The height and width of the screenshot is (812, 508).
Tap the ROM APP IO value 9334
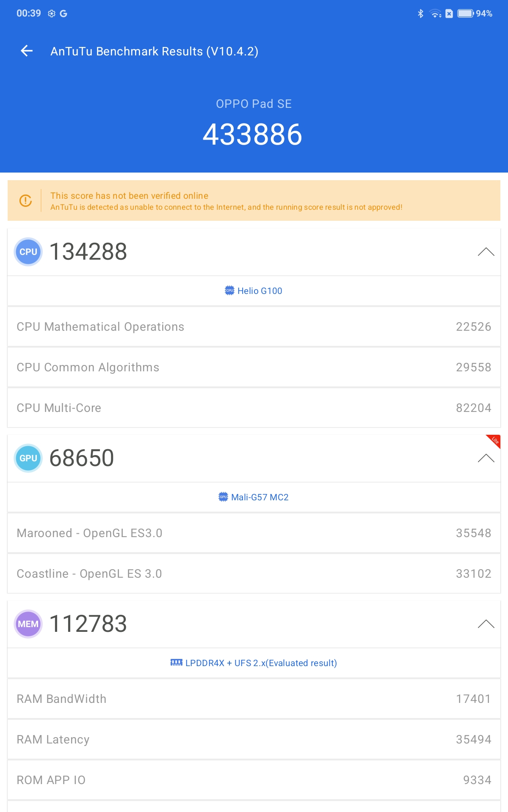[477, 780]
